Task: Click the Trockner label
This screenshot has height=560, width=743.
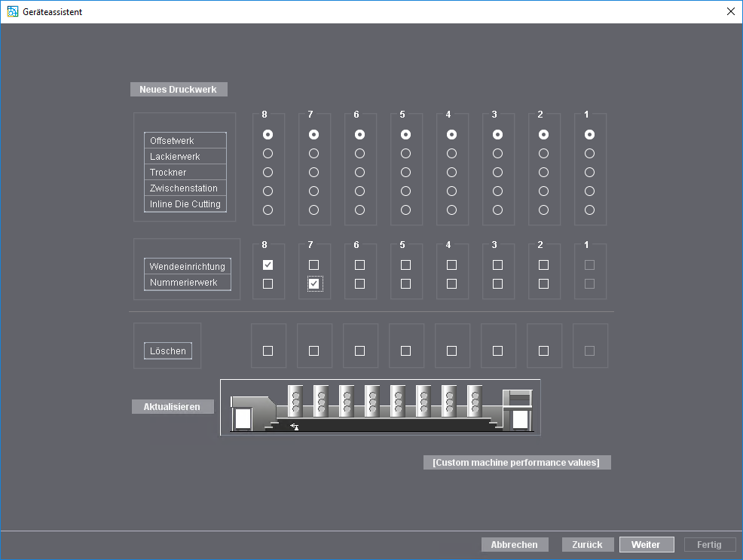Action: [168, 173]
